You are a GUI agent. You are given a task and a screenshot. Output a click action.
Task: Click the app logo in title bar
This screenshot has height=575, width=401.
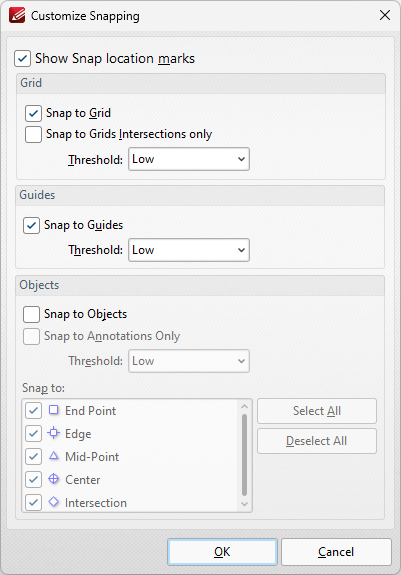click(x=17, y=15)
